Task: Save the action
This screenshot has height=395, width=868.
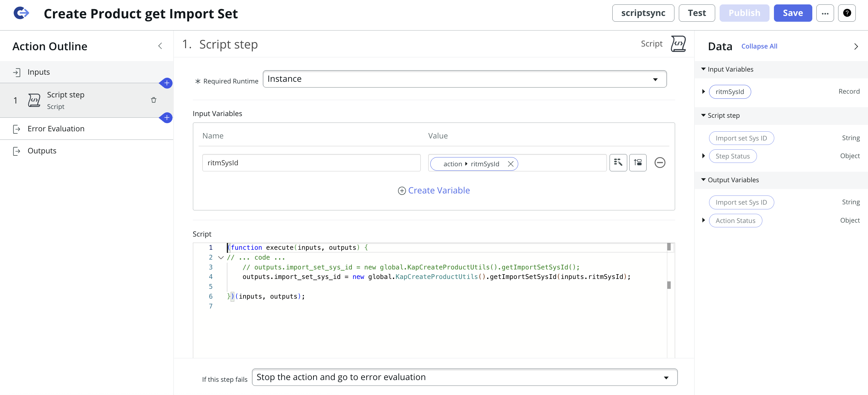Action: point(793,13)
